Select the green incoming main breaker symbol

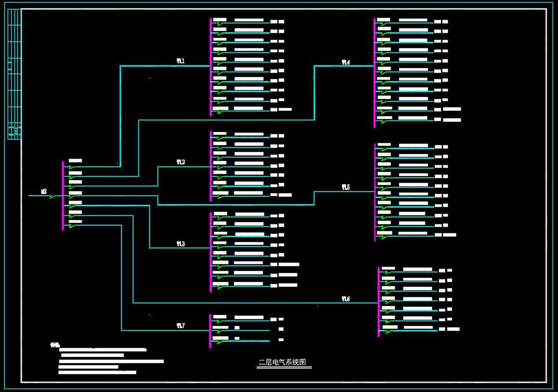coord(53,197)
